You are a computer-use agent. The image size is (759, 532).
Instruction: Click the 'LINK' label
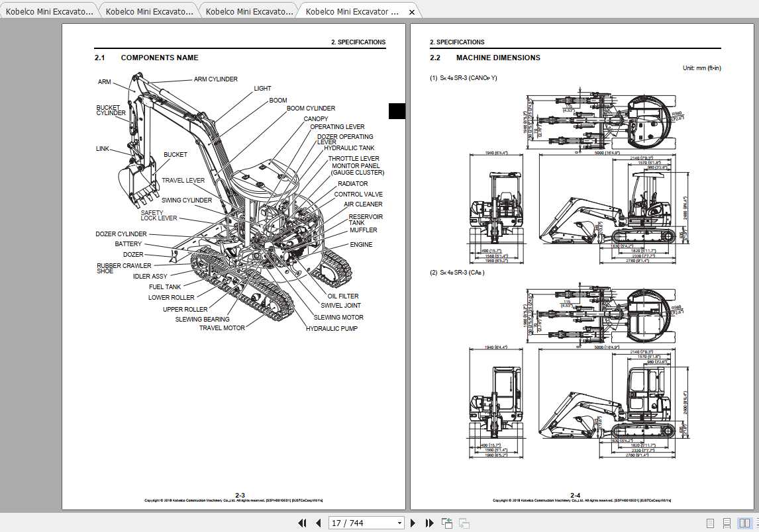103,149
